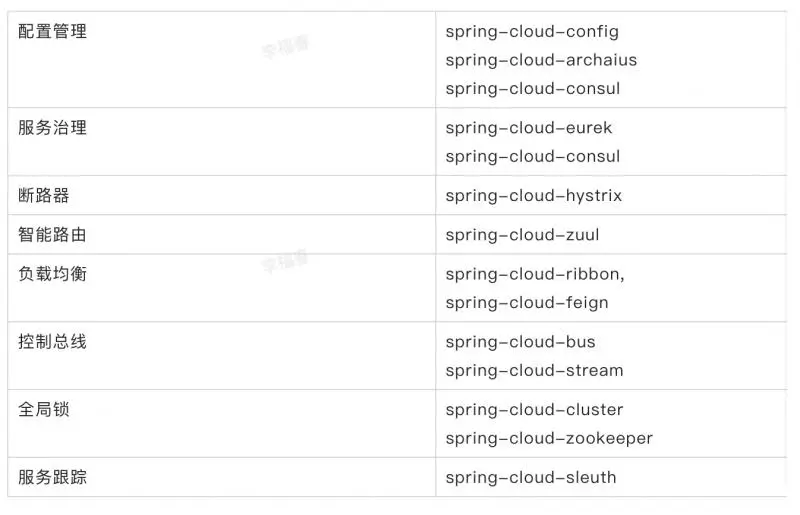
Task: Click spring-cloud-archaius in the table
Action: [x=541, y=60]
